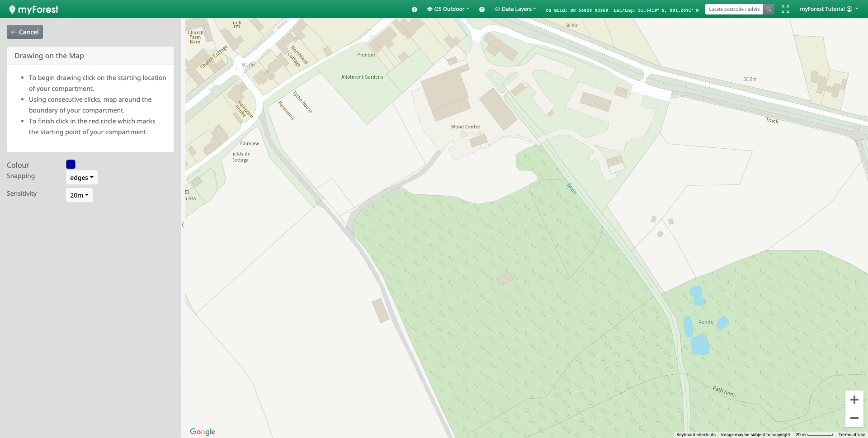Zoom in on the map

click(854, 400)
